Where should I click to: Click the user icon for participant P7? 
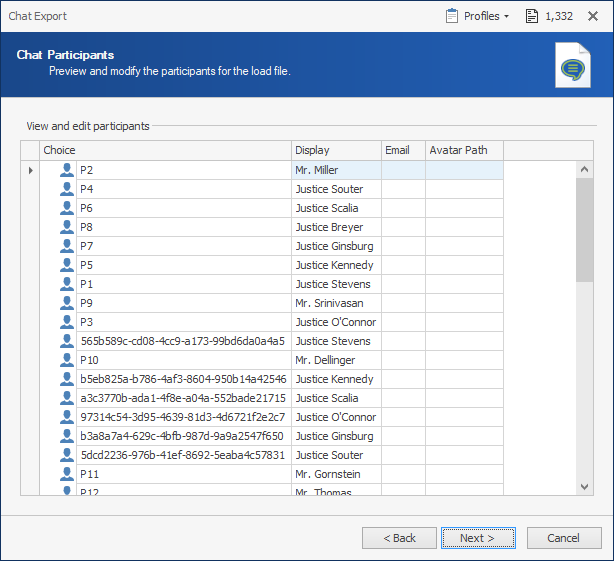(67, 246)
